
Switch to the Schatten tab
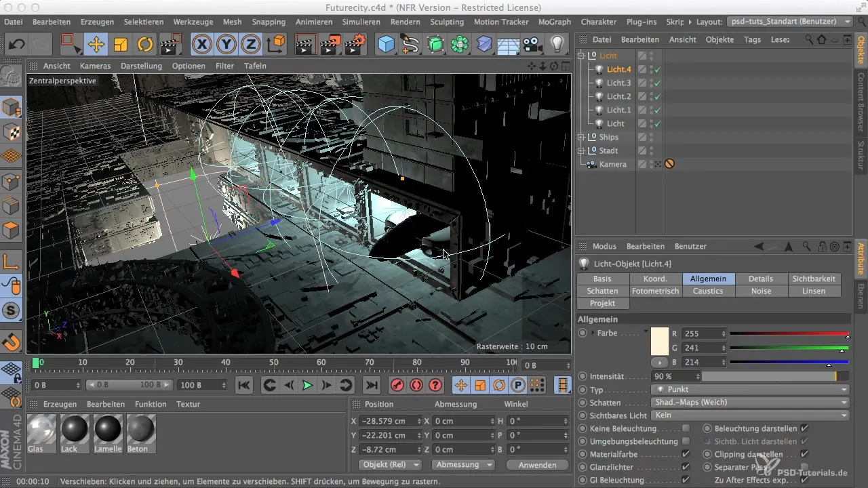pyautogui.click(x=603, y=291)
